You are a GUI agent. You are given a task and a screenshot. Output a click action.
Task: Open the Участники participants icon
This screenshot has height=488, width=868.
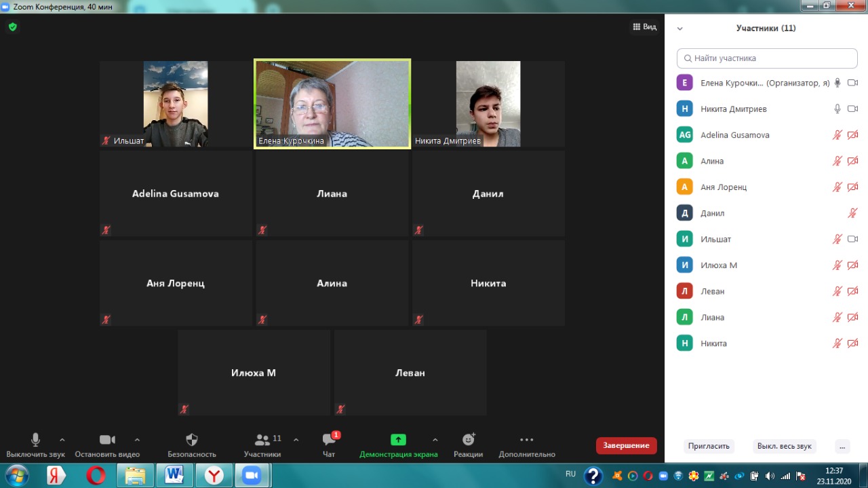coord(262,440)
